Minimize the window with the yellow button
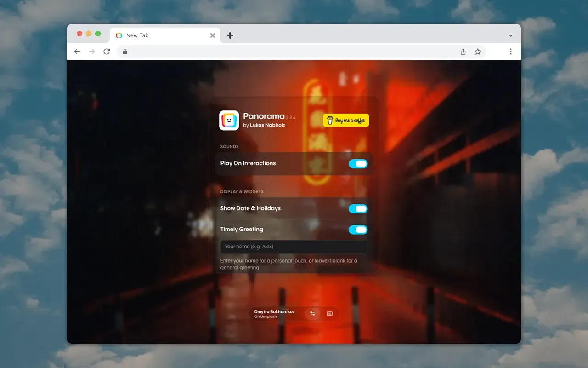Viewport: 588px width, 368px height. (89, 34)
